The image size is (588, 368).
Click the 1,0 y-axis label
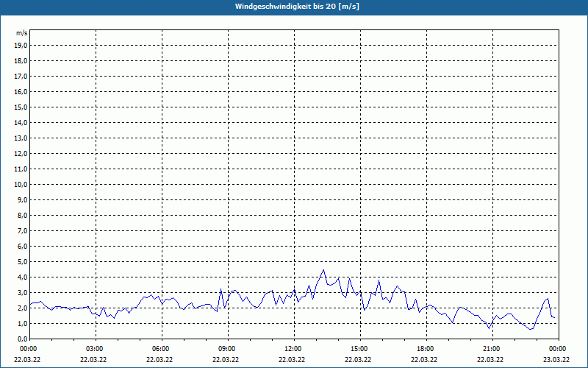22,324
